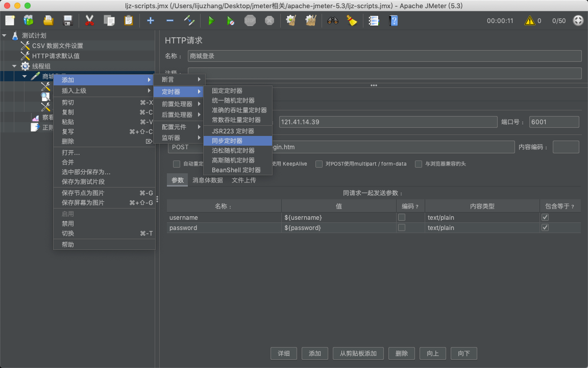Cut selection with scissors icon
The width and height of the screenshot is (588, 368).
[x=89, y=20]
